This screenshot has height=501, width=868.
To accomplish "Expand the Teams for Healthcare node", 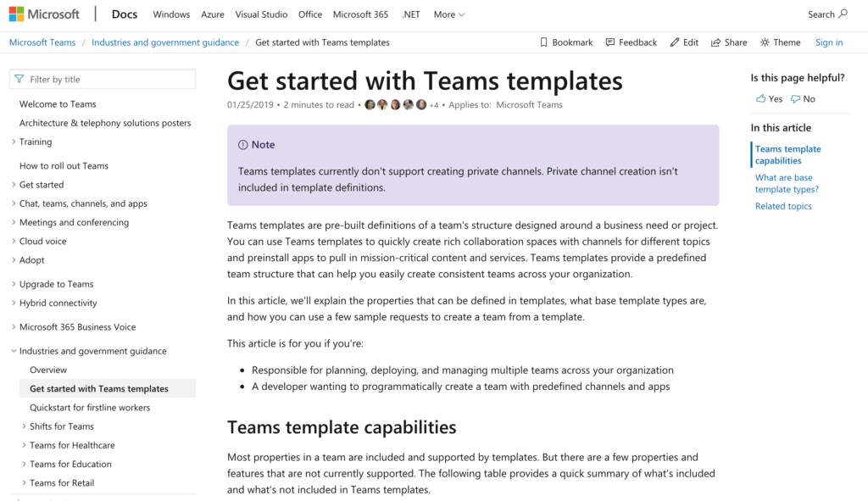I will [24, 445].
